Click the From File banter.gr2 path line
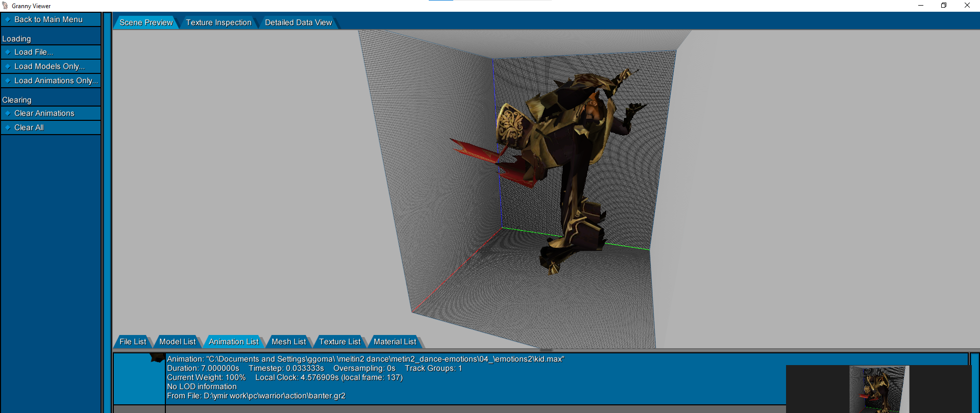 256,396
